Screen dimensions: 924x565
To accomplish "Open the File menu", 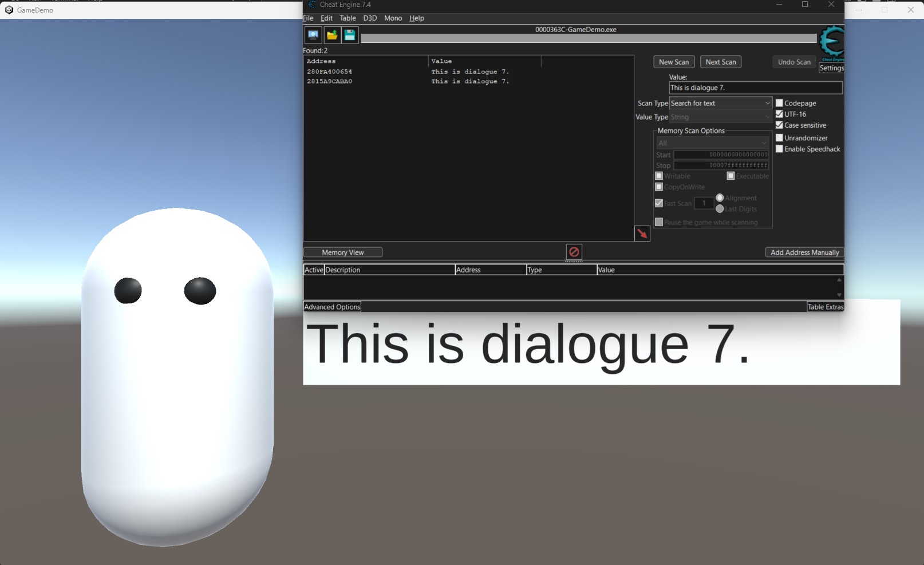I will coord(308,18).
